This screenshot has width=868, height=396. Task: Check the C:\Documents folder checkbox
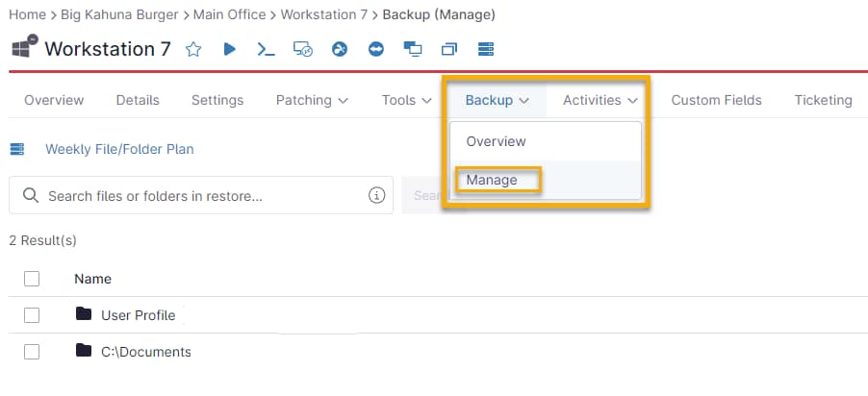(x=32, y=352)
